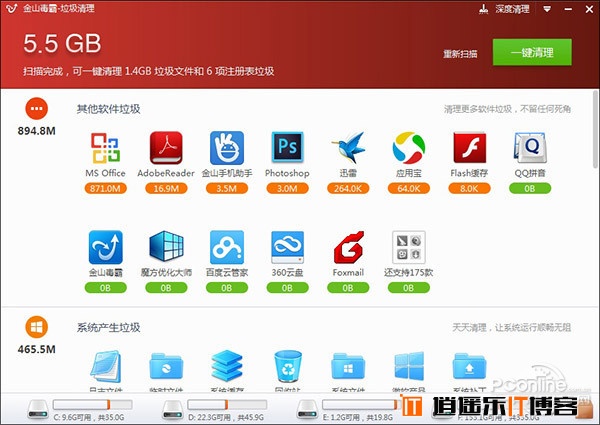This screenshot has width=600, height=425.
Task: Click the D: drive icon
Action: point(173,409)
